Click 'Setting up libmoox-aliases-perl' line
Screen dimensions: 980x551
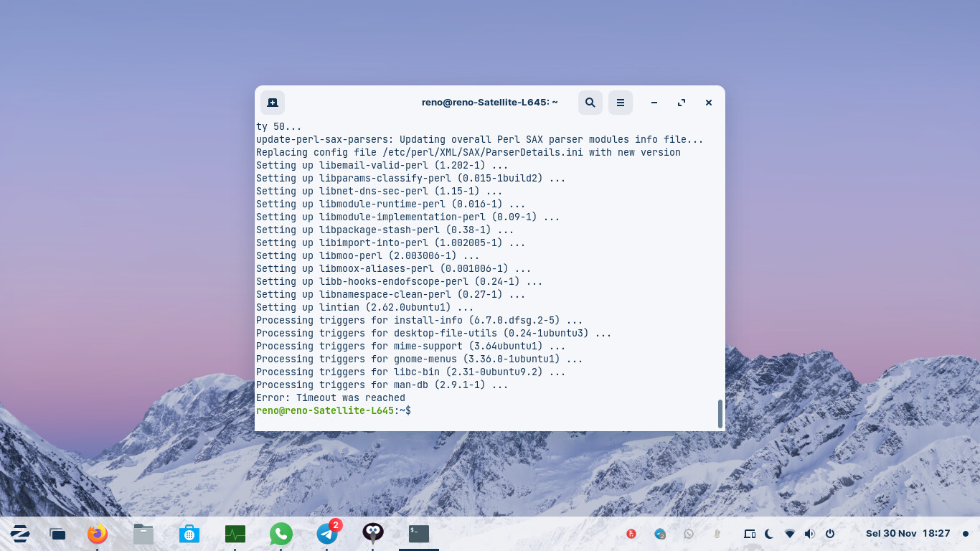coord(393,268)
